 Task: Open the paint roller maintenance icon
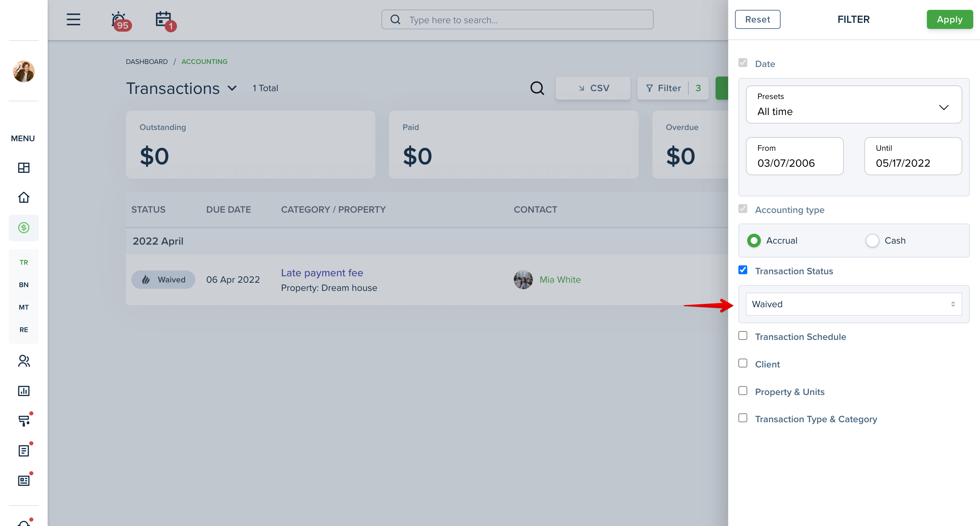(x=23, y=420)
